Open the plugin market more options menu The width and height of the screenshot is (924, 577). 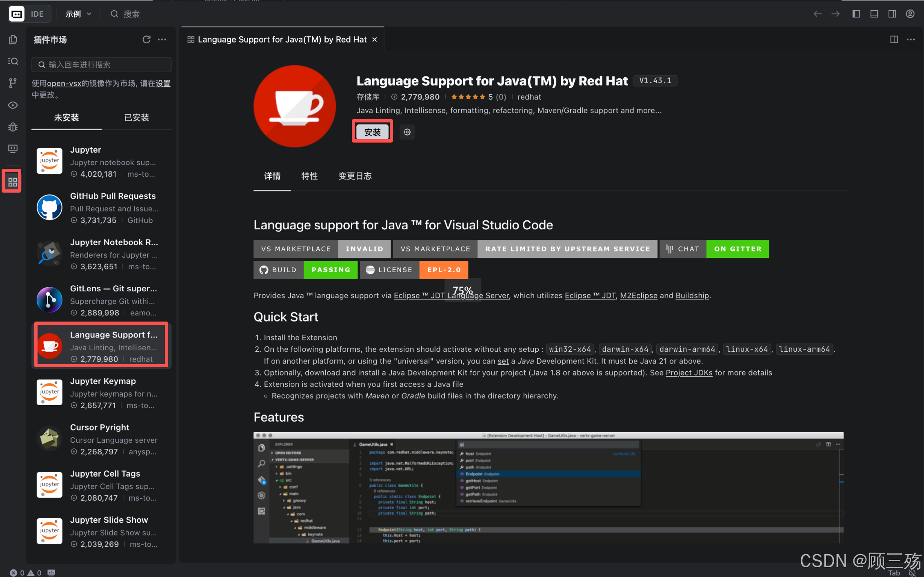click(162, 40)
